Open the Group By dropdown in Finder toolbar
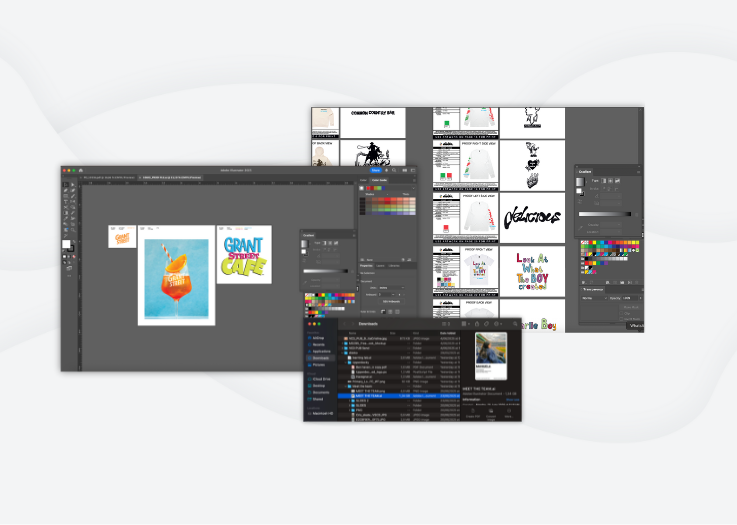The width and height of the screenshot is (737, 525). click(x=465, y=324)
